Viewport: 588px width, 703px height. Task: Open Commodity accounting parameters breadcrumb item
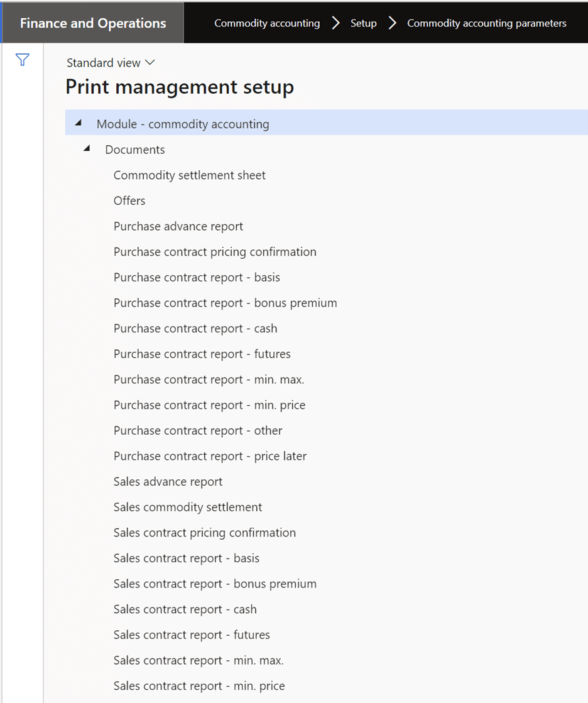(x=486, y=23)
